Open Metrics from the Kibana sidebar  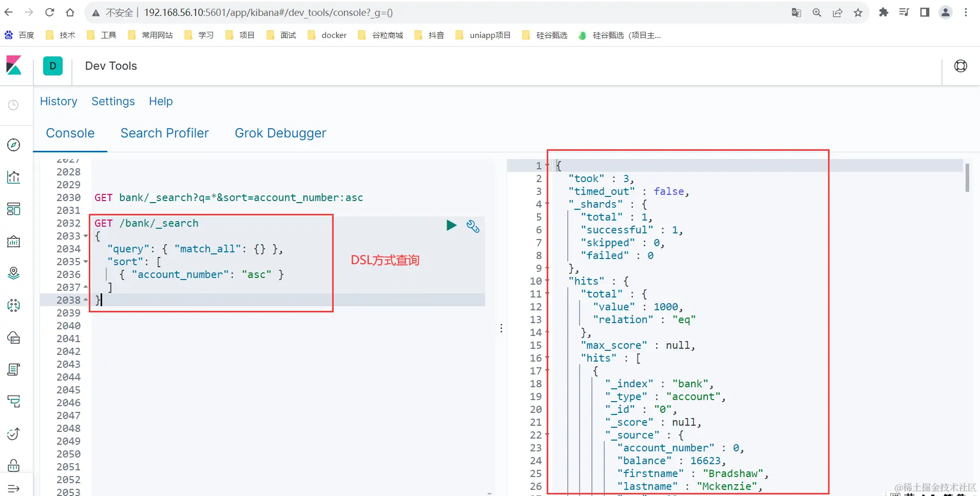click(14, 338)
